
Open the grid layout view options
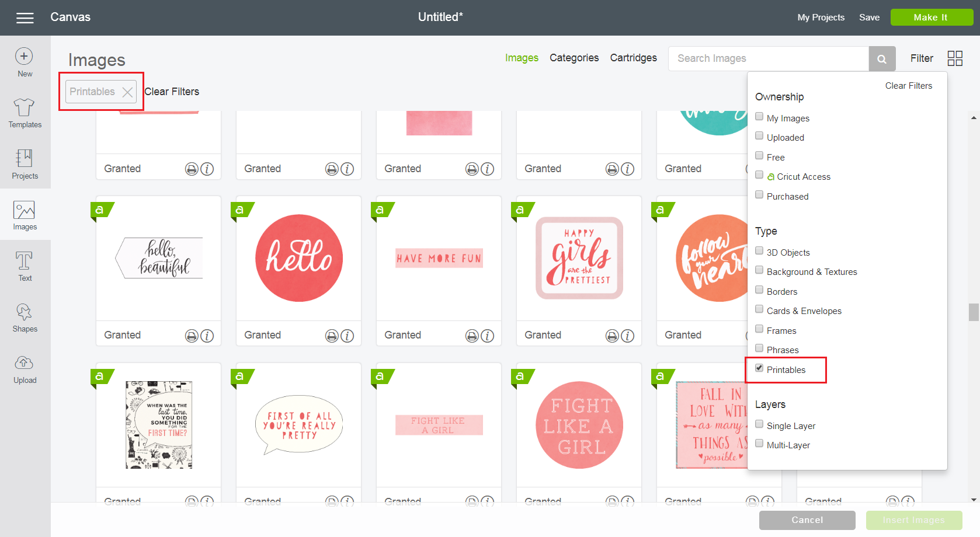[955, 58]
